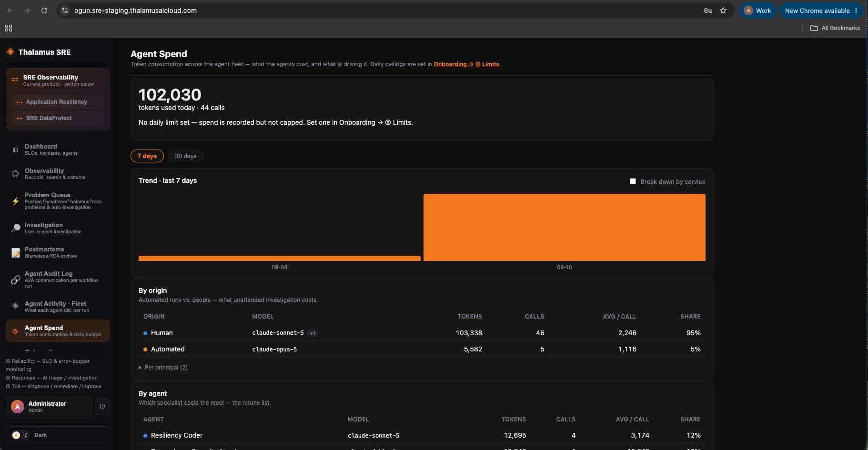
Task: Switch to Application Resiliency product
Action: point(58,102)
